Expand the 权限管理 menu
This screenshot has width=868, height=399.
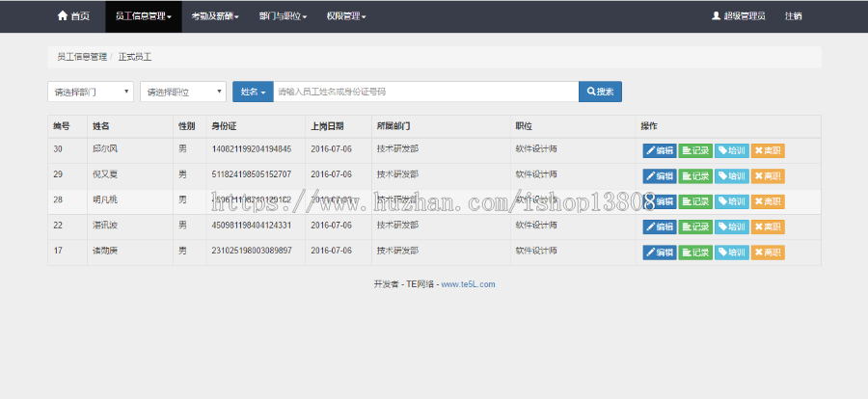pos(346,16)
